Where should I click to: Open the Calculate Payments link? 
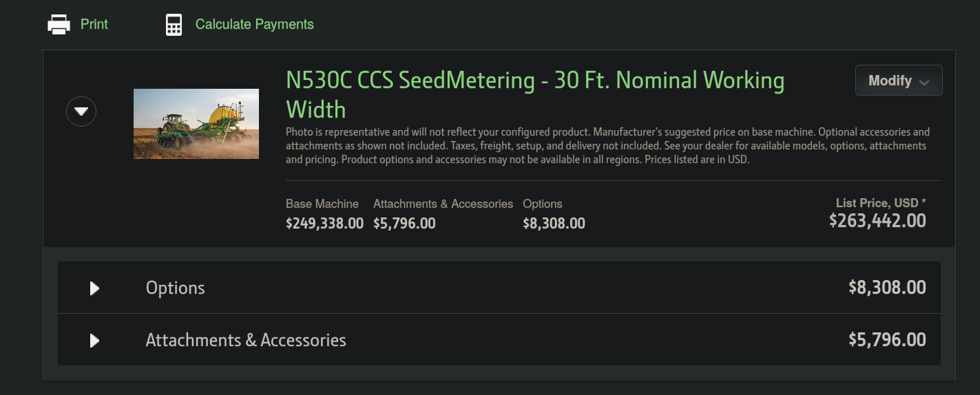tap(255, 24)
